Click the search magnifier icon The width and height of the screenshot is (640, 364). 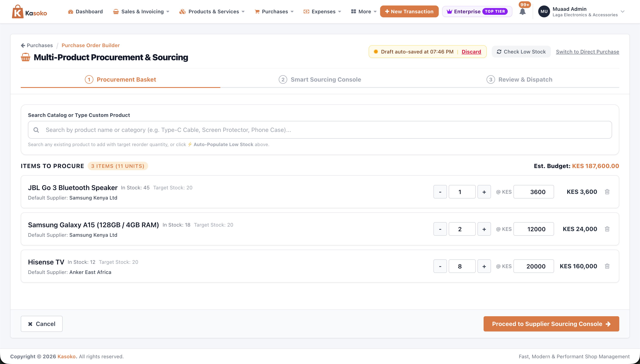(36, 130)
